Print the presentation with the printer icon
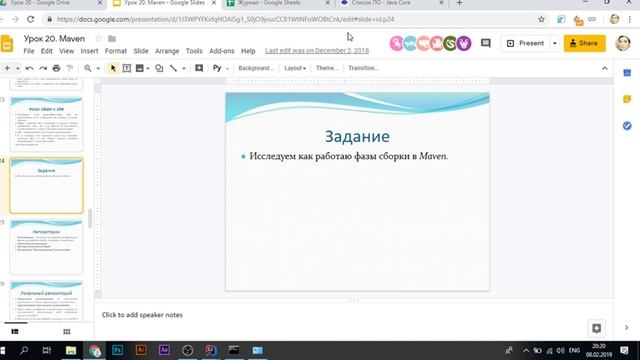 coord(56,68)
